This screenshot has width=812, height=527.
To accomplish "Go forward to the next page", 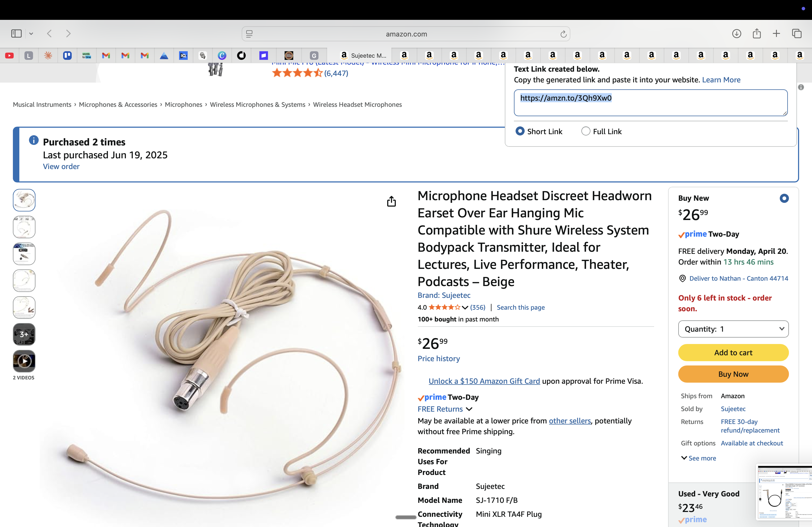I will [x=68, y=33].
